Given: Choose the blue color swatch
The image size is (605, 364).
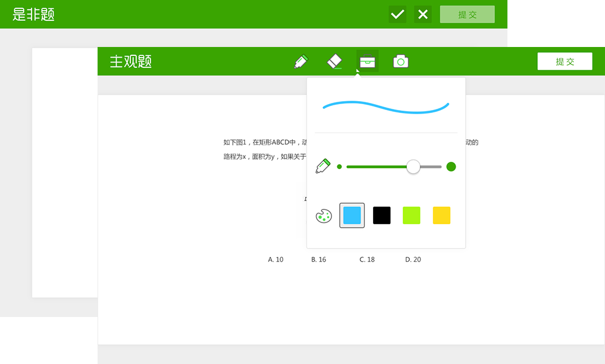Looking at the screenshot, I should [352, 215].
